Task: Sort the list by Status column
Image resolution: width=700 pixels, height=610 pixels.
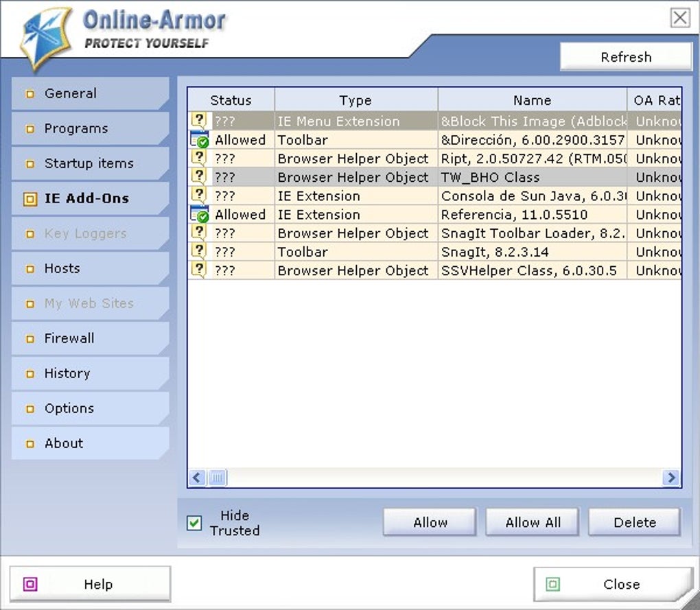Action: (x=231, y=100)
